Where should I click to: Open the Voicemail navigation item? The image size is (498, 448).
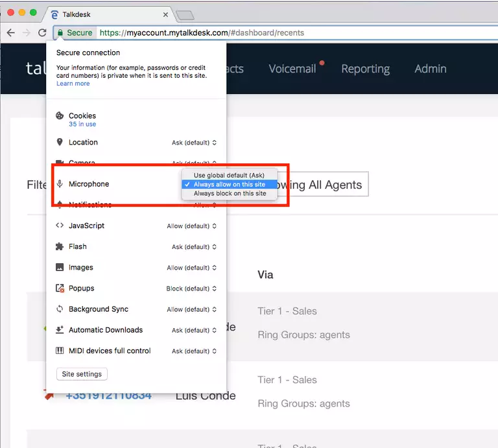[x=292, y=69]
